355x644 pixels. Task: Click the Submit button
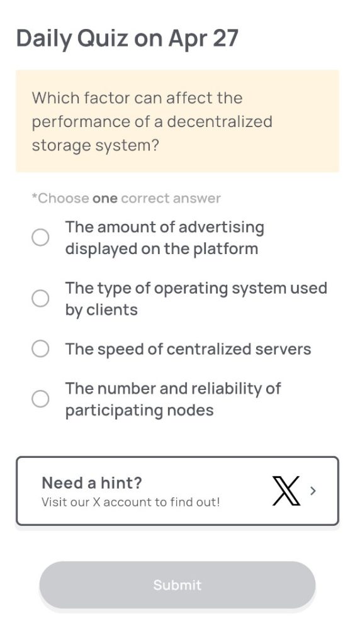pos(177,585)
